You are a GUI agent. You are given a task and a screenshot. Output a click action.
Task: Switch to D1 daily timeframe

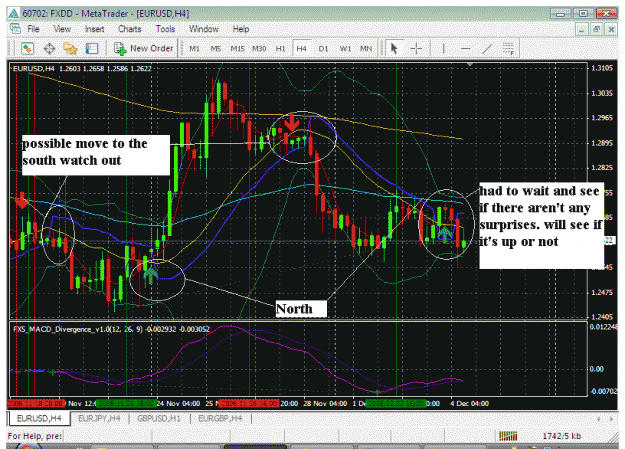coord(323,49)
